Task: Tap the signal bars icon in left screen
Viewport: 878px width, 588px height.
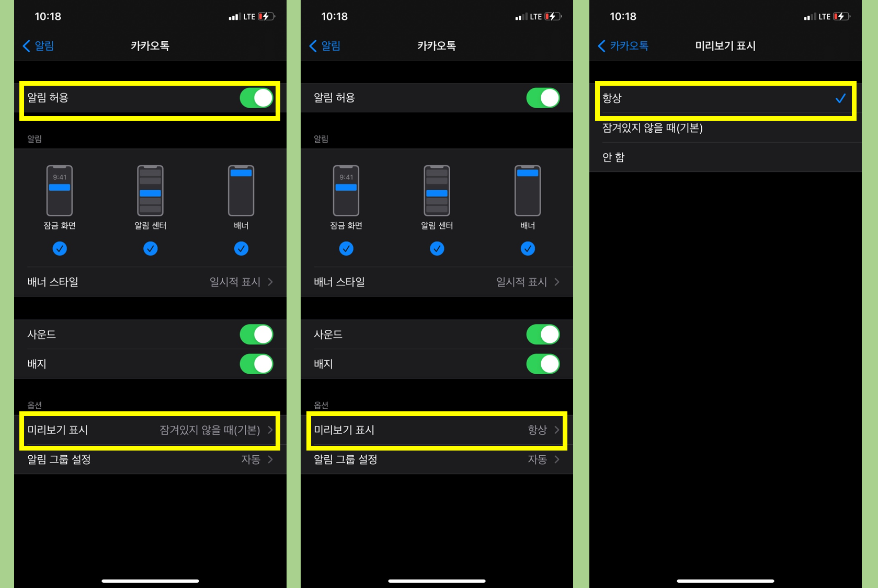Action: click(234, 17)
